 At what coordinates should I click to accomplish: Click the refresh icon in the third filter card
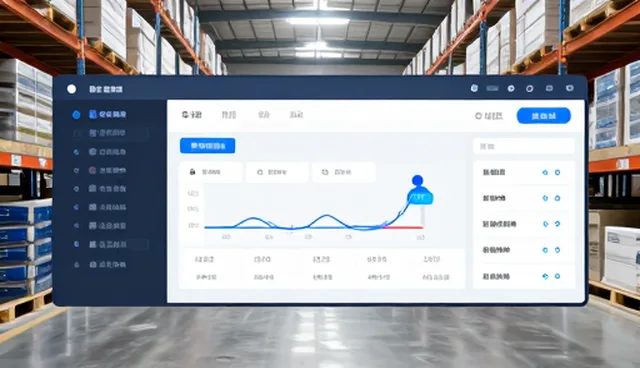point(325,172)
